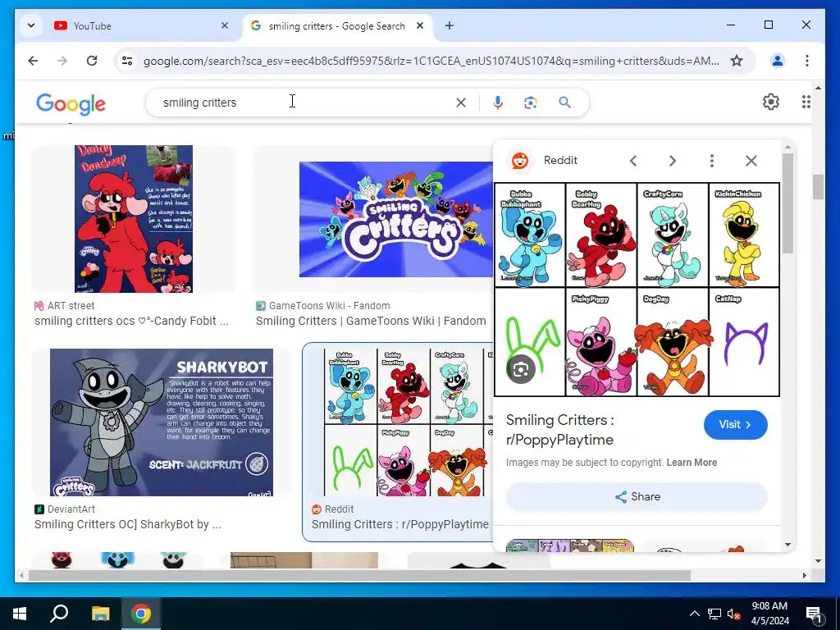Image resolution: width=840 pixels, height=630 pixels.
Task: Close the YouTube tab
Action: (x=225, y=25)
